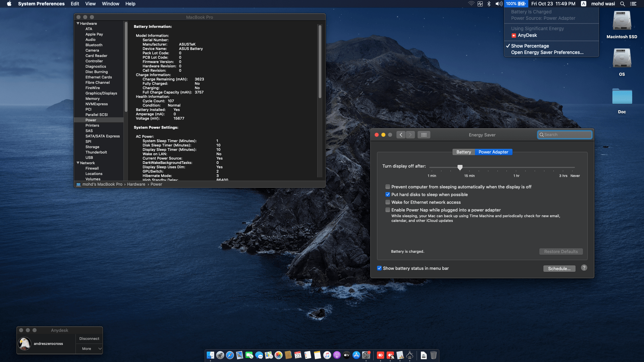Open Calendar from the Dock
The height and width of the screenshot is (362, 644).
pos(298,355)
